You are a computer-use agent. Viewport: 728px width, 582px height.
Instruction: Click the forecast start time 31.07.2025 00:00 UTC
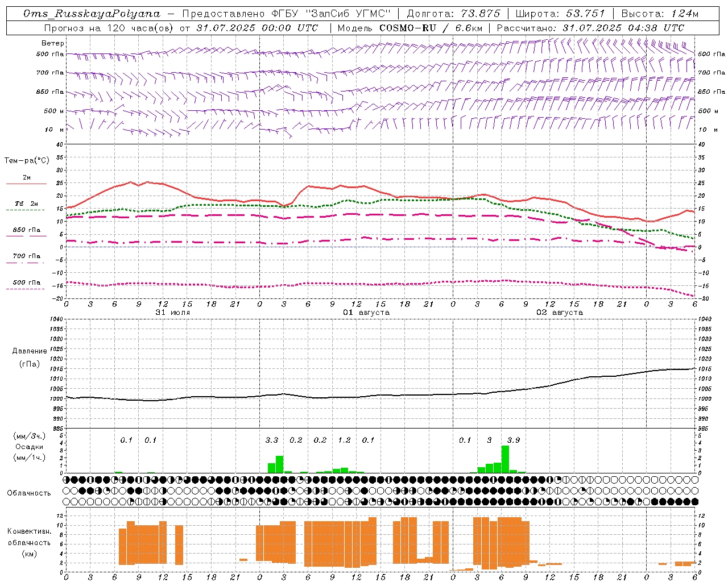click(x=257, y=28)
